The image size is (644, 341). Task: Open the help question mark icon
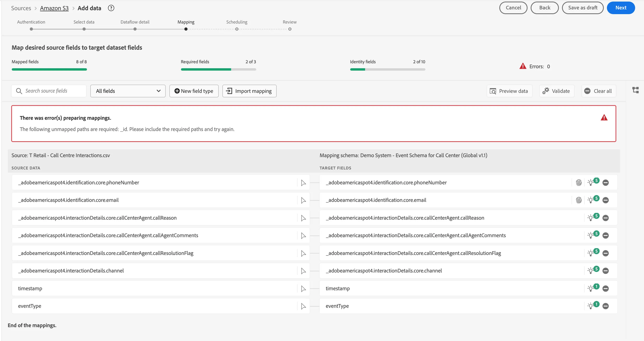click(111, 8)
